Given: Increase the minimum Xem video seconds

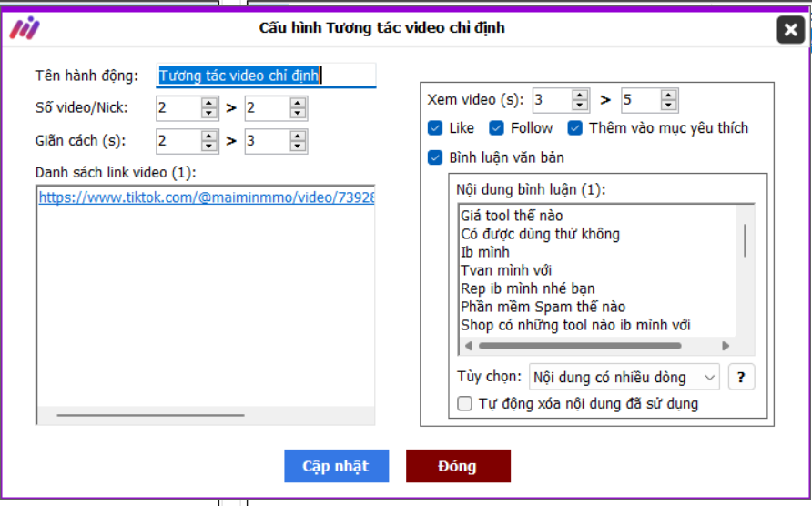Looking at the screenshot, I should point(580,95).
